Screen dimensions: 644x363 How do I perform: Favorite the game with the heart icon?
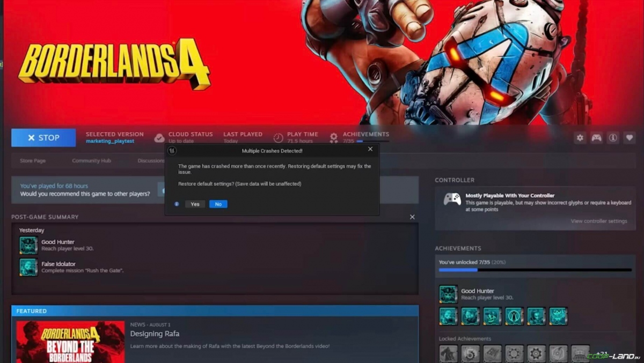(628, 138)
